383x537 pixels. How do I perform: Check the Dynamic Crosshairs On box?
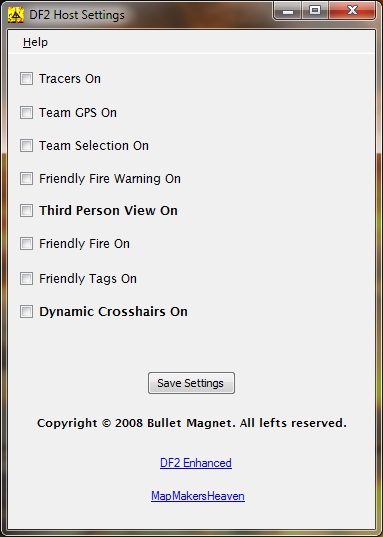26,312
